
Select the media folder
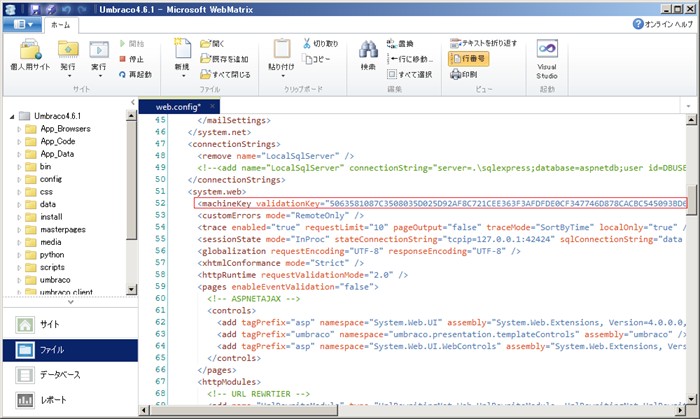[x=43, y=242]
